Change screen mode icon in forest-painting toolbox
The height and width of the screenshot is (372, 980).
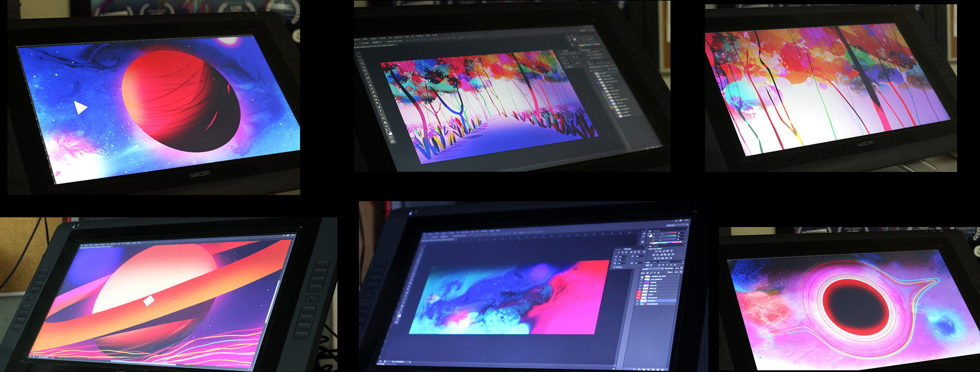[393, 141]
